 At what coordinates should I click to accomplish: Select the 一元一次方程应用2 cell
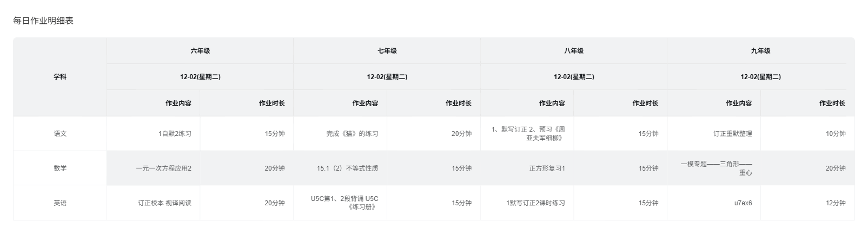tap(163, 168)
